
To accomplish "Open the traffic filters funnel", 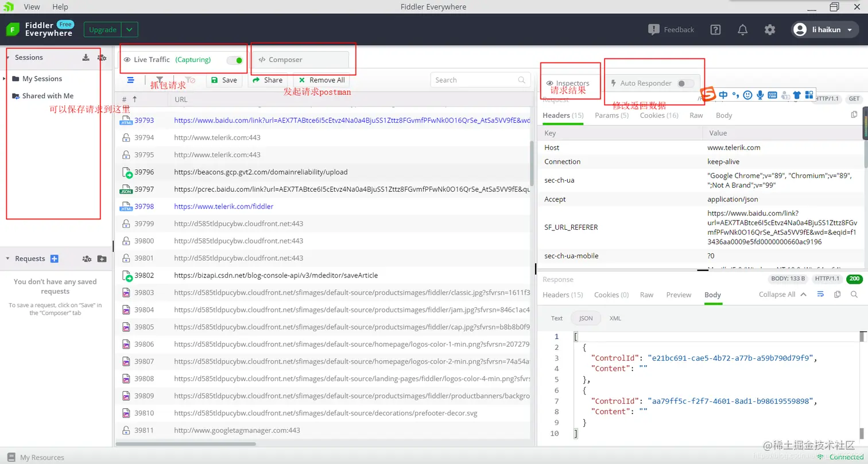I will pyautogui.click(x=160, y=80).
